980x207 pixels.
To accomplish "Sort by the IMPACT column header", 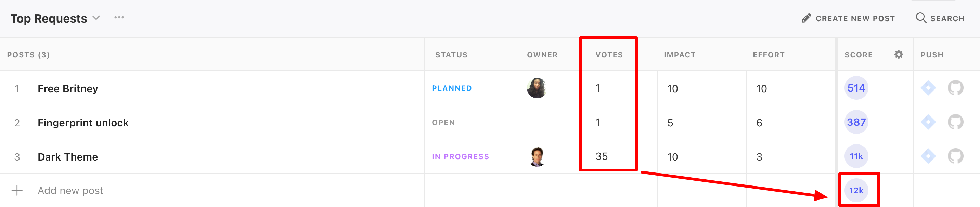I will point(680,55).
